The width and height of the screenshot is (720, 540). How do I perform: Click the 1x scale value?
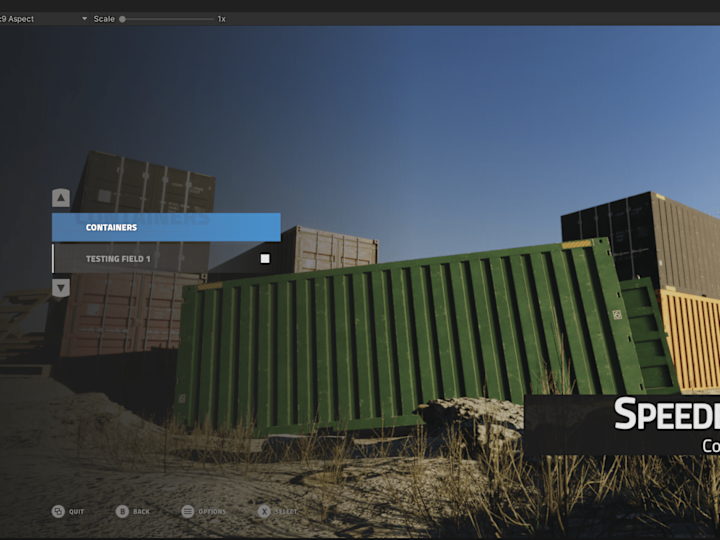[x=221, y=19]
